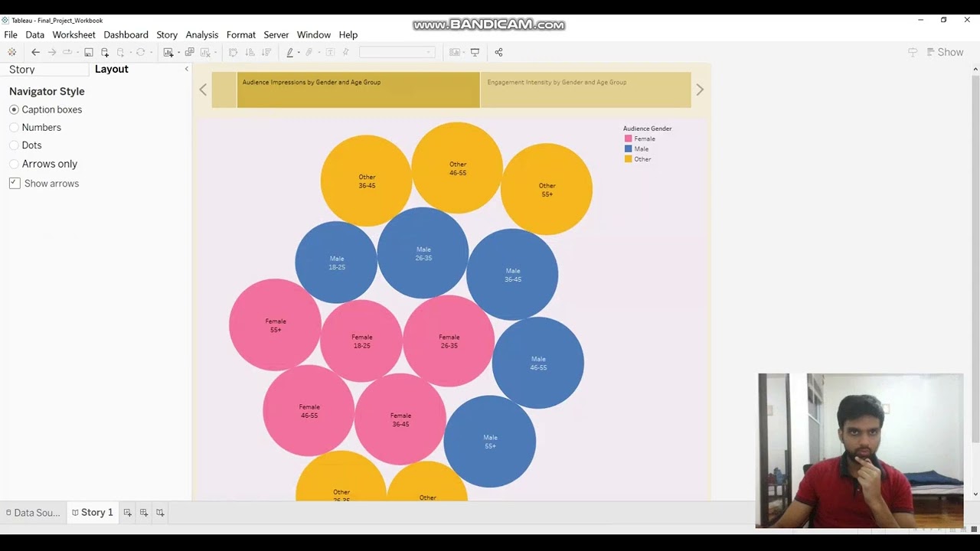This screenshot has width=980, height=551.
Task: Click the Sort ascending icon
Action: 250,52
